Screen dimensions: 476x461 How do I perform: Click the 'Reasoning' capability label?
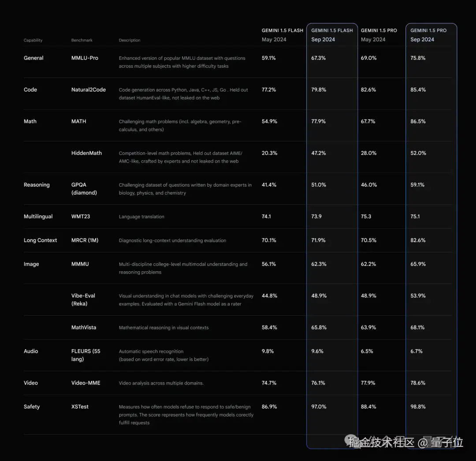37,184
